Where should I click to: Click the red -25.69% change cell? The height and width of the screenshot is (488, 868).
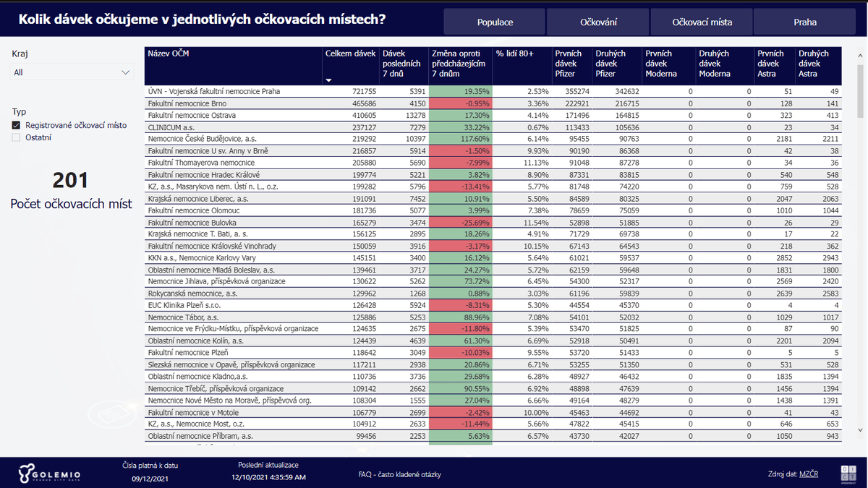[460, 223]
